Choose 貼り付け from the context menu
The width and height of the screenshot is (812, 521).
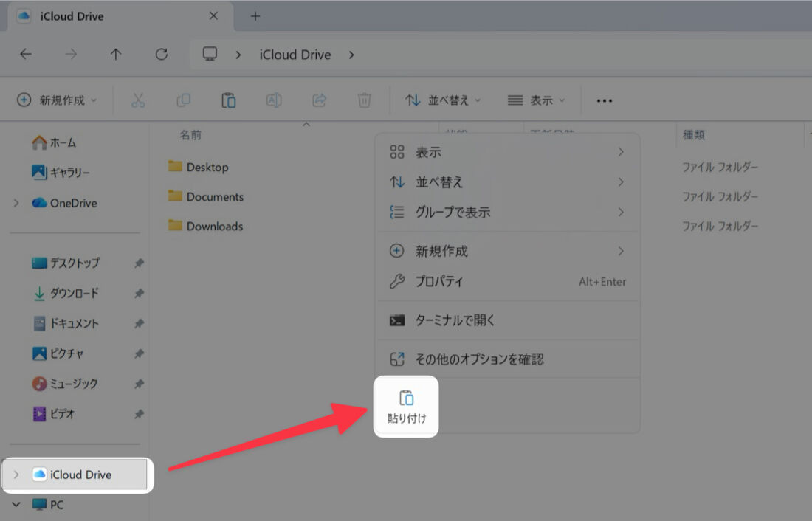tap(406, 406)
